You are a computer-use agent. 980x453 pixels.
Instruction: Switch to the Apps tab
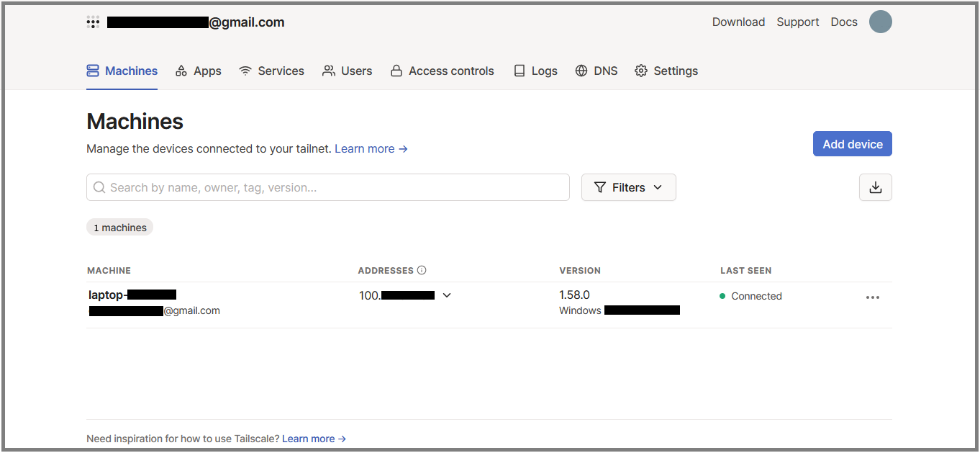tap(198, 71)
